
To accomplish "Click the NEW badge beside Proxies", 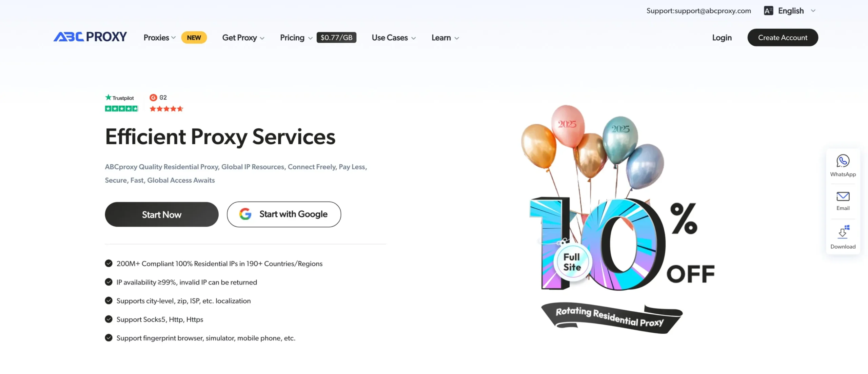I will 194,38.
